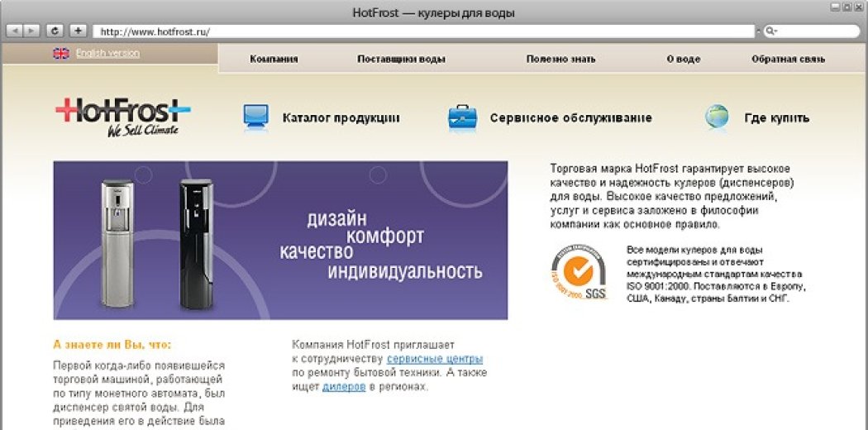
Task: Click the tagline We Sell Climate
Action: 143,131
